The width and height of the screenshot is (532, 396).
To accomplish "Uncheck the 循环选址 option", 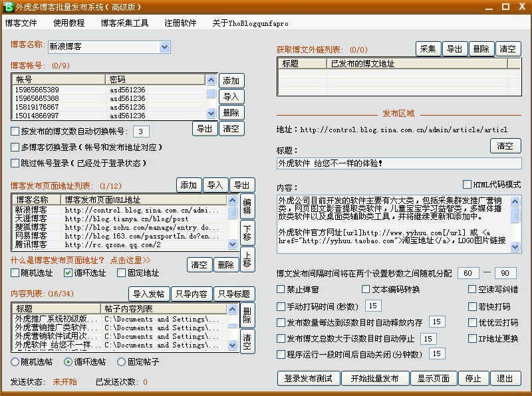I will pos(68,273).
